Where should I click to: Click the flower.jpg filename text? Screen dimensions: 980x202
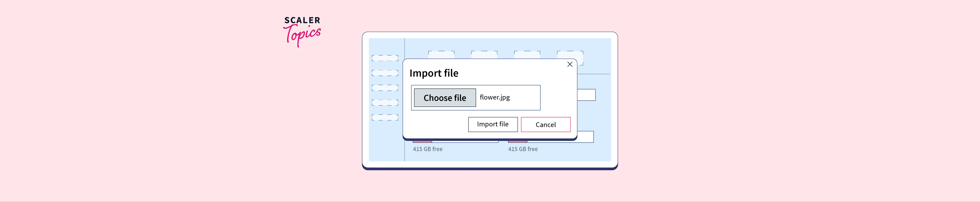pyautogui.click(x=495, y=97)
